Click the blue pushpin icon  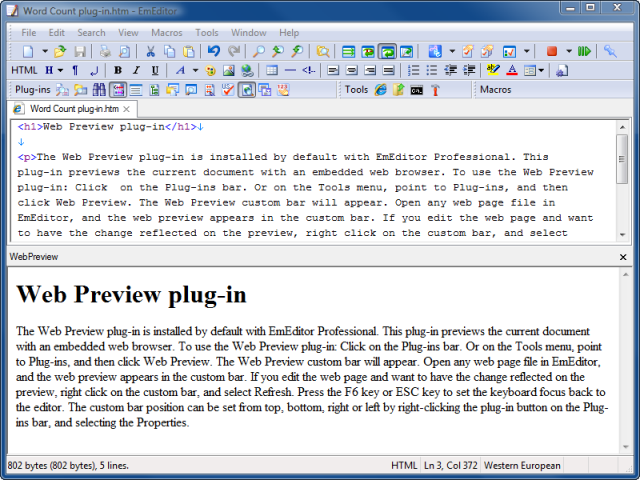[610, 51]
